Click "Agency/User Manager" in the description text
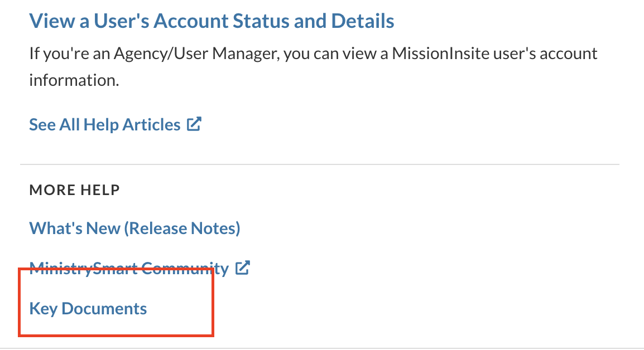This screenshot has height=350, width=644. [x=196, y=54]
